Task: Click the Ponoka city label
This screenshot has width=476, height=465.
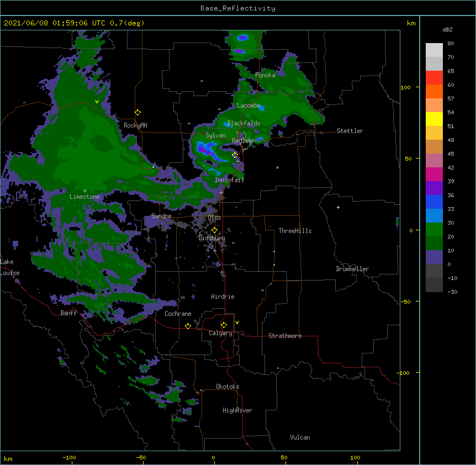Action: [265, 75]
